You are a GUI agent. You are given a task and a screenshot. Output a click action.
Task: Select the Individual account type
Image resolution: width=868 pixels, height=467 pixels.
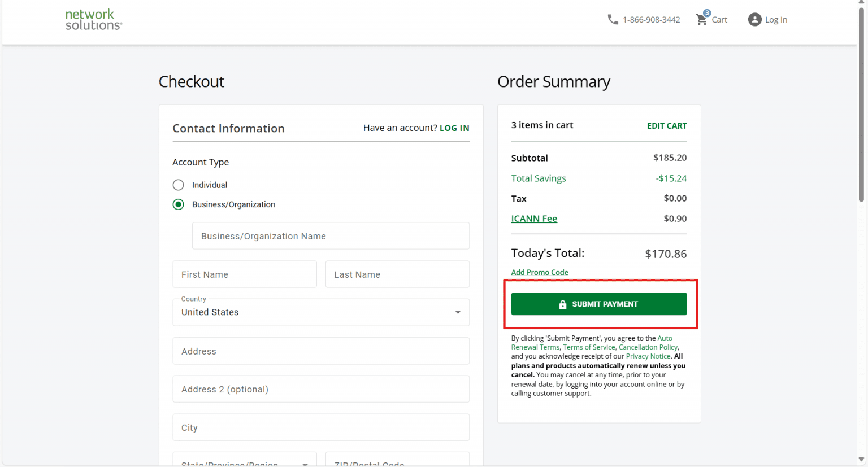pos(179,185)
